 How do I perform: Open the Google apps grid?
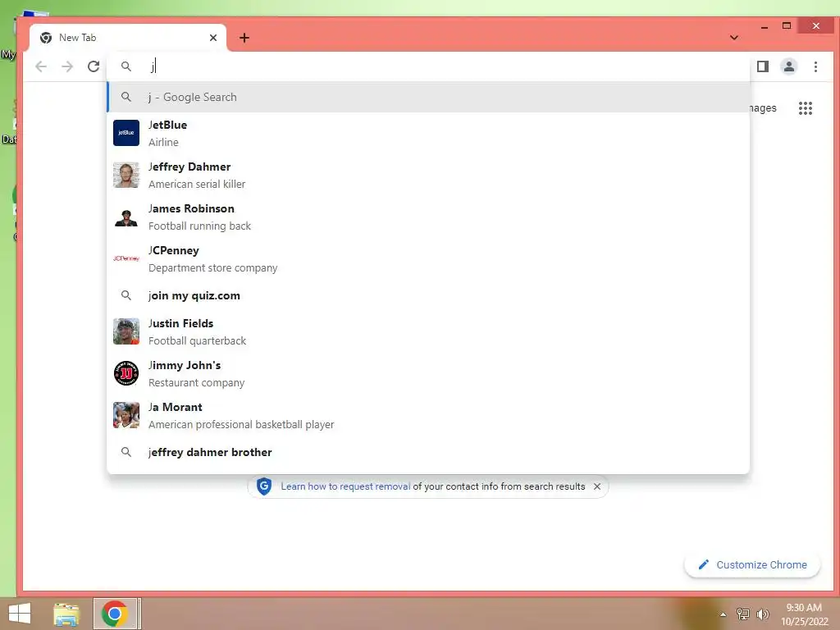pyautogui.click(x=806, y=108)
